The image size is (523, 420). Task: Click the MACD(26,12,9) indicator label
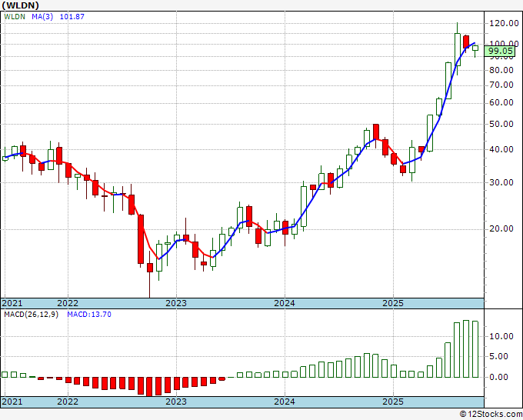[31, 315]
